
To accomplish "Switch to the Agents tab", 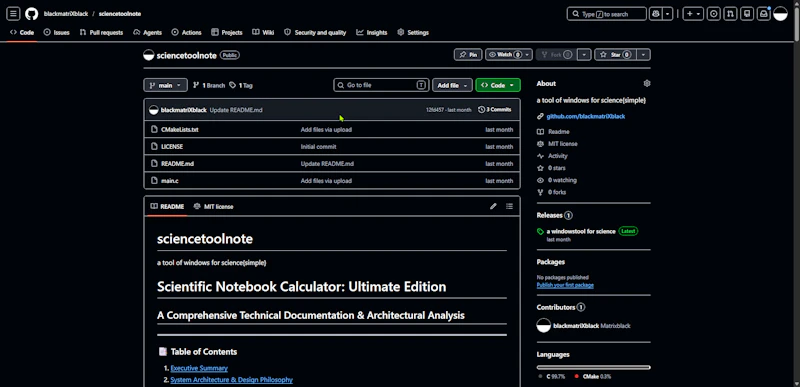I will click(147, 32).
